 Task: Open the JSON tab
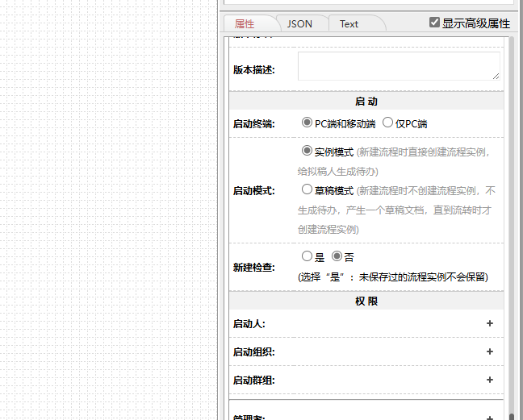pos(299,24)
